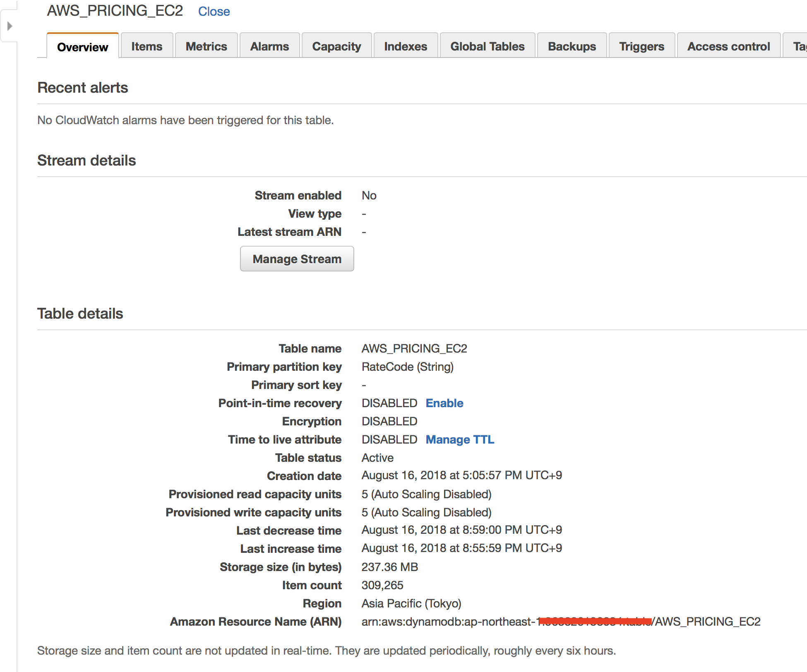Click the 'Latest stream ARN' label
Image resolution: width=807 pixels, height=672 pixels.
coord(290,232)
